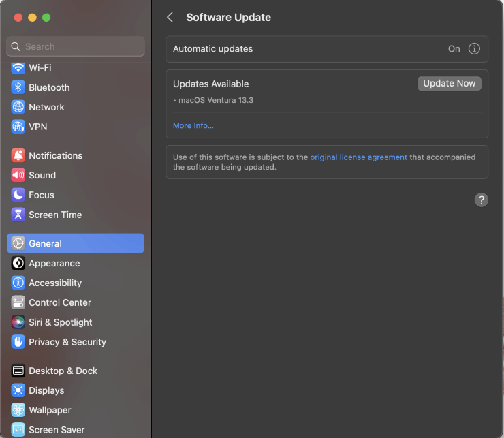Open help with the question mark button
504x438 pixels.
[481, 200]
